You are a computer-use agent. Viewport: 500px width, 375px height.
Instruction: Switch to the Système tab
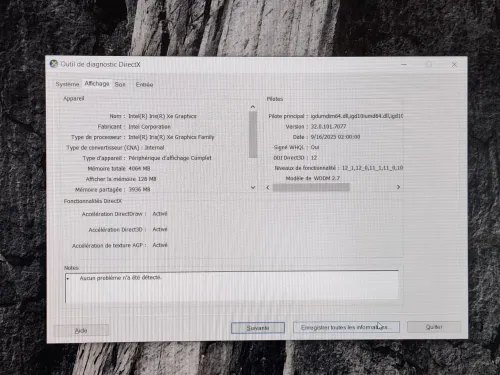pyautogui.click(x=67, y=84)
